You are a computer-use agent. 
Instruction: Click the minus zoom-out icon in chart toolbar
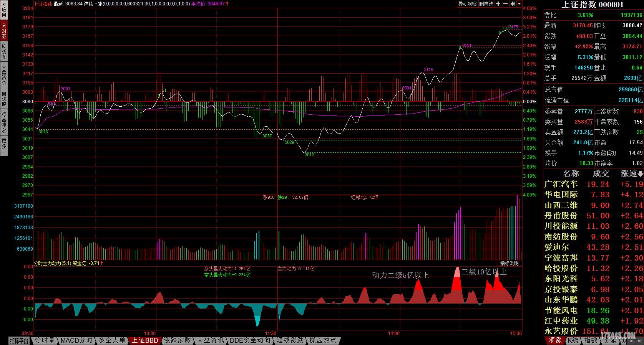[x=505, y=4]
